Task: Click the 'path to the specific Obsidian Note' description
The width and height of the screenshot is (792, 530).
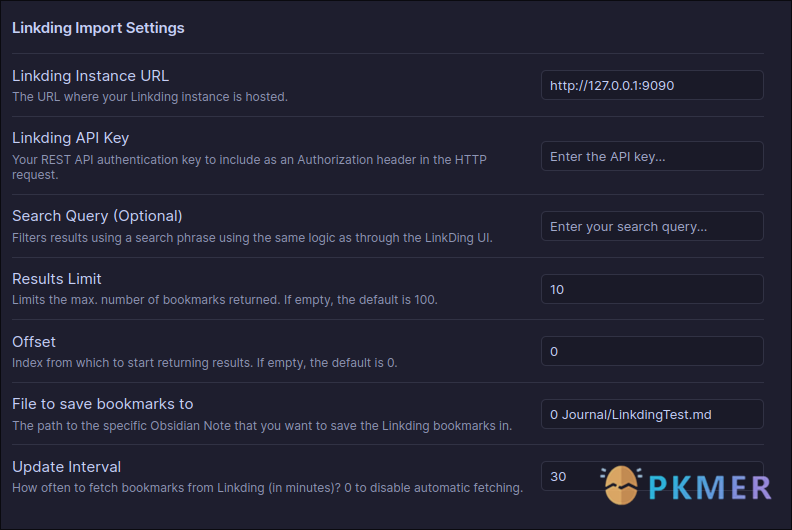Action: pos(262,426)
